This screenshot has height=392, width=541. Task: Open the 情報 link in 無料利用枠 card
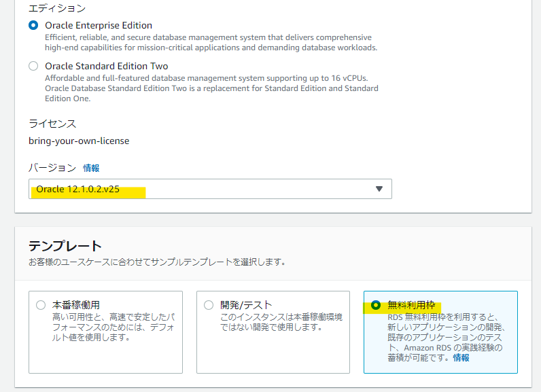(x=461, y=357)
